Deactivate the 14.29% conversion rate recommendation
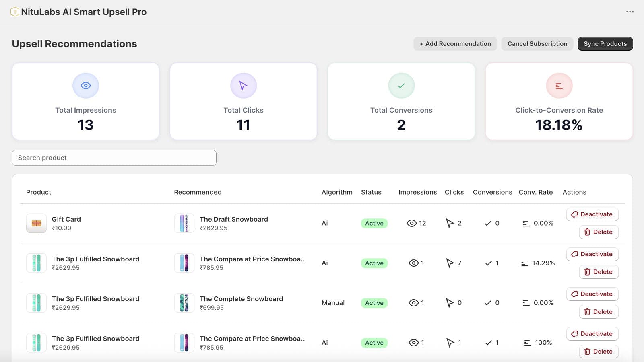This screenshot has height=362, width=644. coord(592,254)
